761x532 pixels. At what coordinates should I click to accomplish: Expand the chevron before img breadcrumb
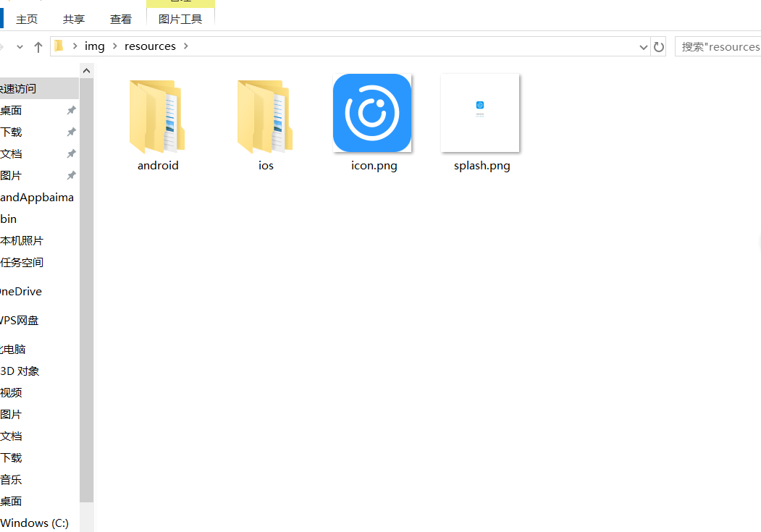click(x=75, y=46)
